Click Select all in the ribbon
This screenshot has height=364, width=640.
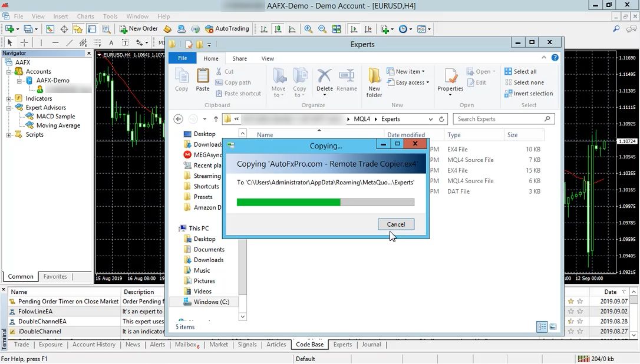click(x=520, y=71)
